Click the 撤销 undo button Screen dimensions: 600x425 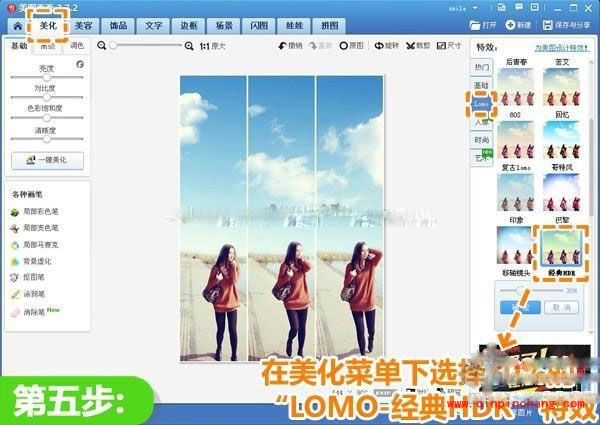click(x=290, y=46)
